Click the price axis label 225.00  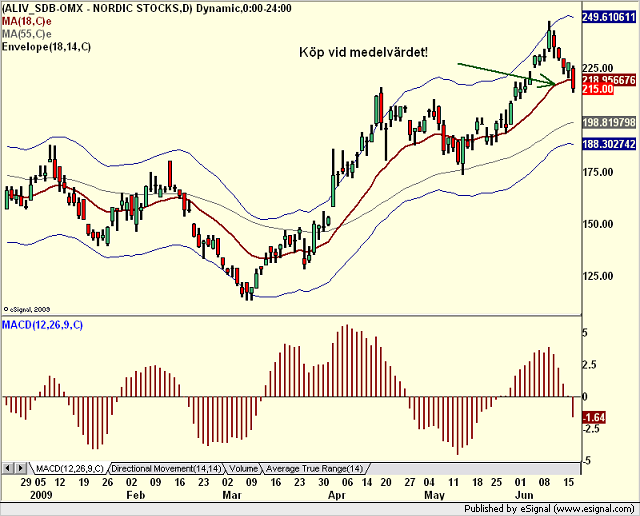pyautogui.click(x=598, y=68)
